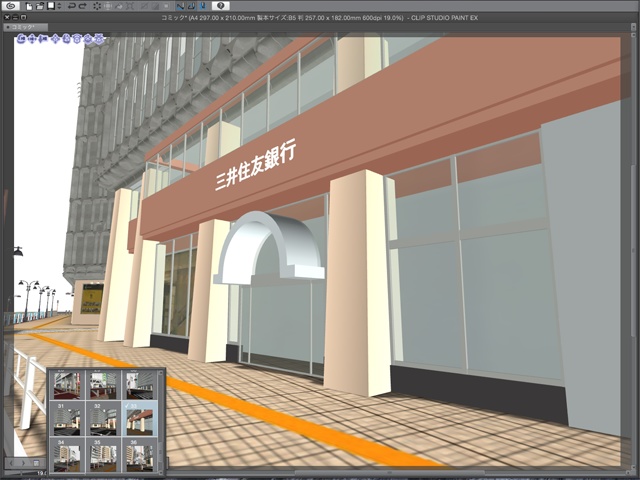
Task: Create a new document with New icon
Action: [x=29, y=6]
